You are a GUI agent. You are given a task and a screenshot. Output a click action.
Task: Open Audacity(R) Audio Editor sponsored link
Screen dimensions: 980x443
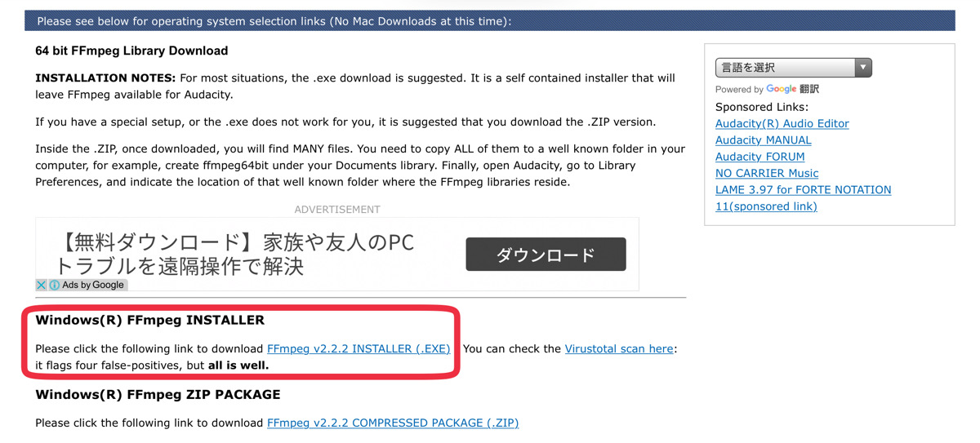click(x=782, y=123)
